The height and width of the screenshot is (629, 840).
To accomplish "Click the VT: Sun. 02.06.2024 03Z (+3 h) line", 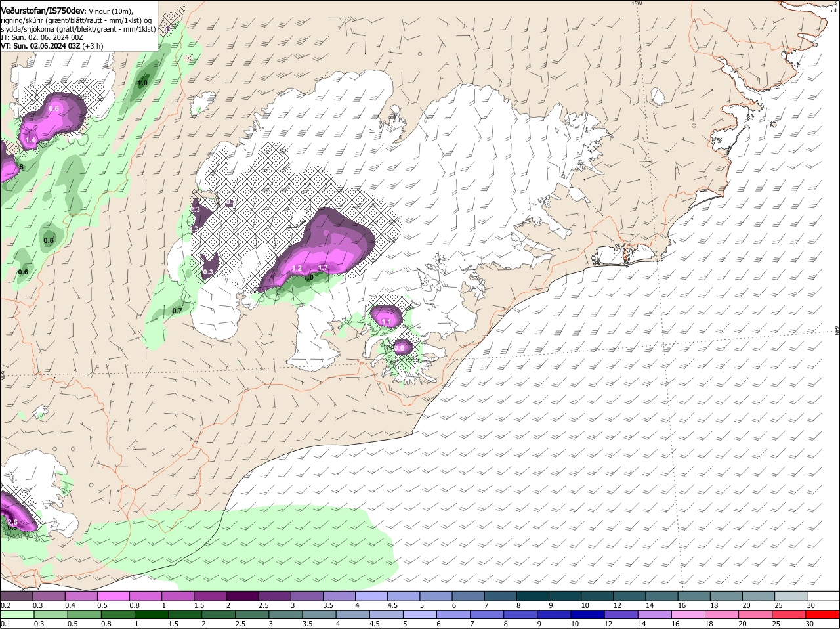I will point(52,46).
